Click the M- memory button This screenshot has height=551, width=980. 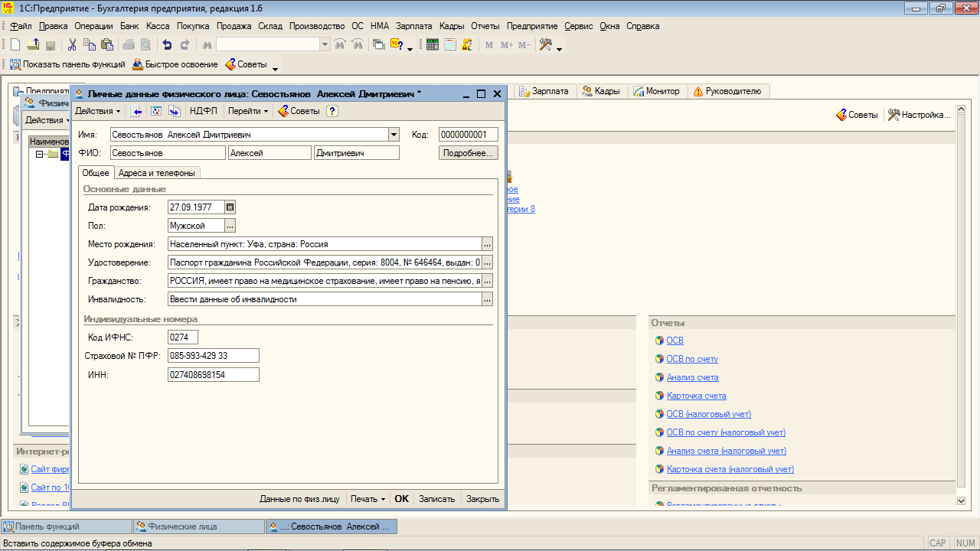524,44
